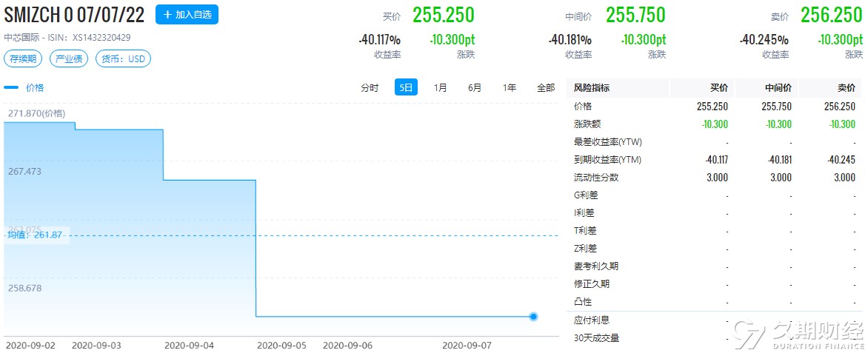The height and width of the screenshot is (353, 868).
Task: Click the 货币：USD tag
Action: coord(123,58)
